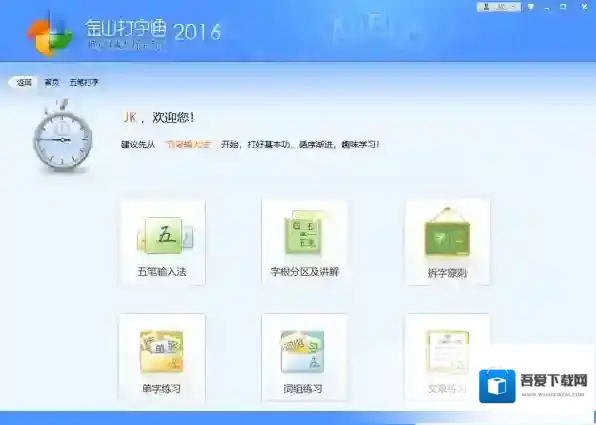
Task: Start the 单字练习 practice card
Action: [x=162, y=357]
